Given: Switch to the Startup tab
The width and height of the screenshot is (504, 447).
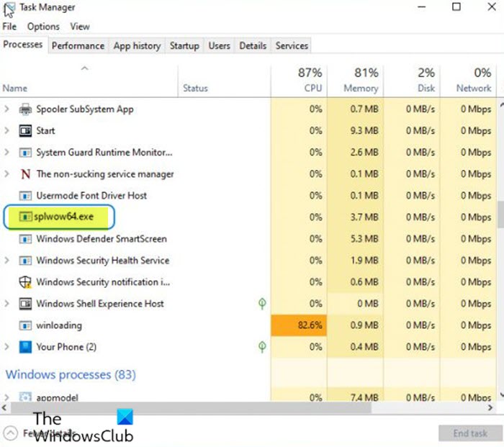Looking at the screenshot, I should [184, 45].
